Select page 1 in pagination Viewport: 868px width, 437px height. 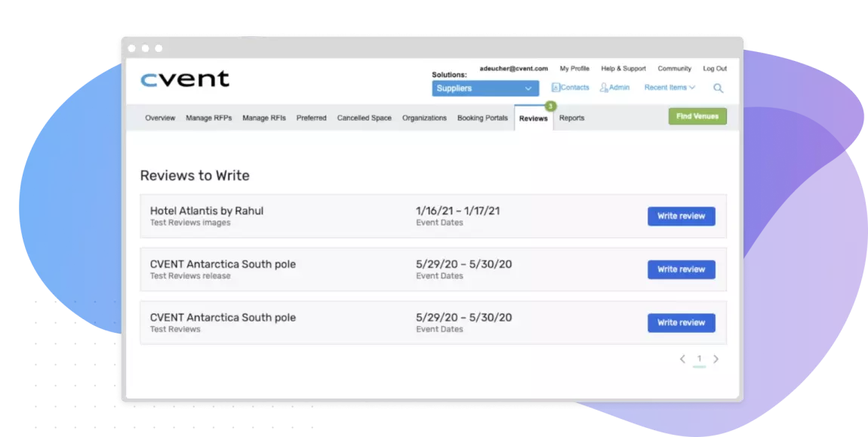(x=699, y=359)
